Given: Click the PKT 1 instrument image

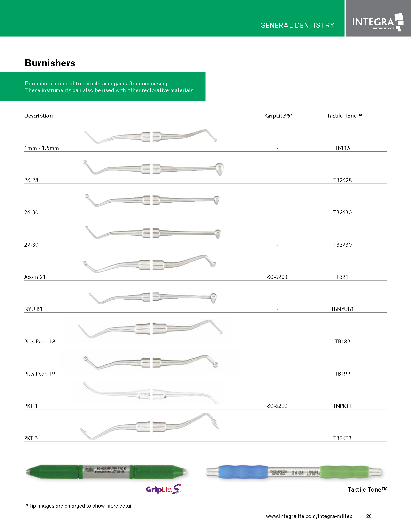Looking at the screenshot, I should click(151, 393).
